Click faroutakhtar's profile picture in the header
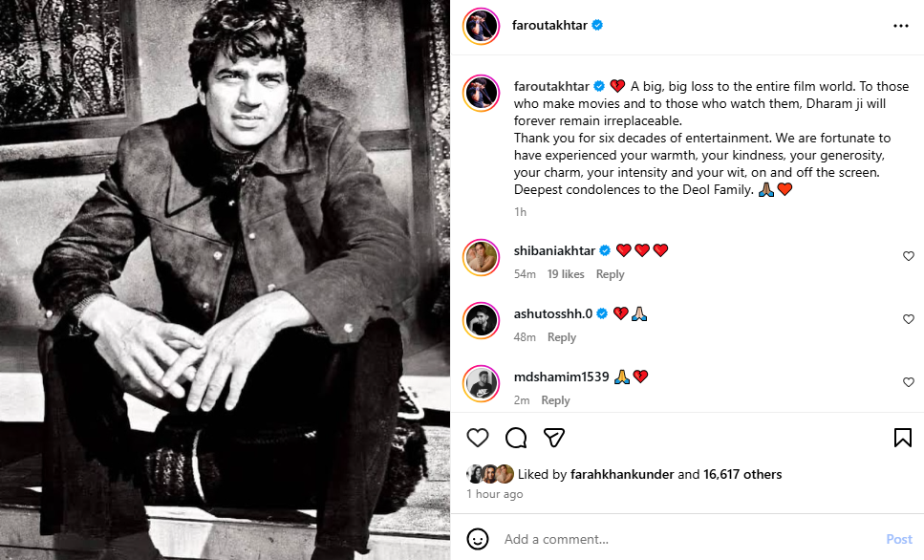Viewport: 924px width, 560px height. tap(482, 26)
